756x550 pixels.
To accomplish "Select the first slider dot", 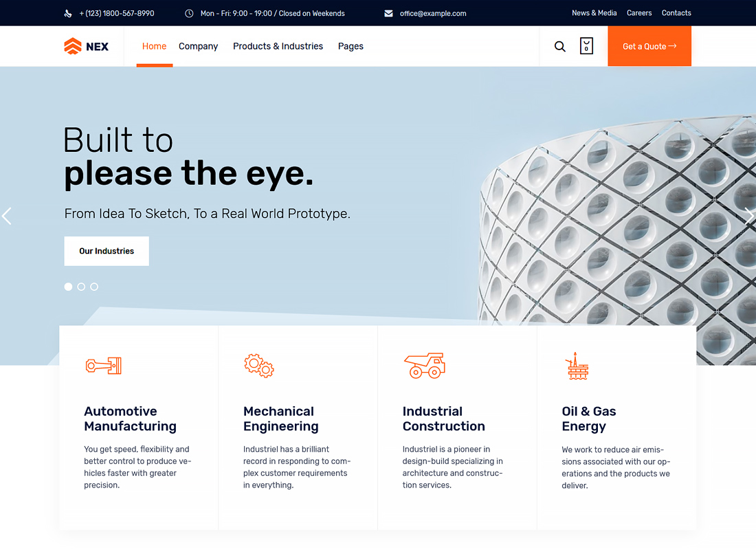I will pyautogui.click(x=69, y=287).
